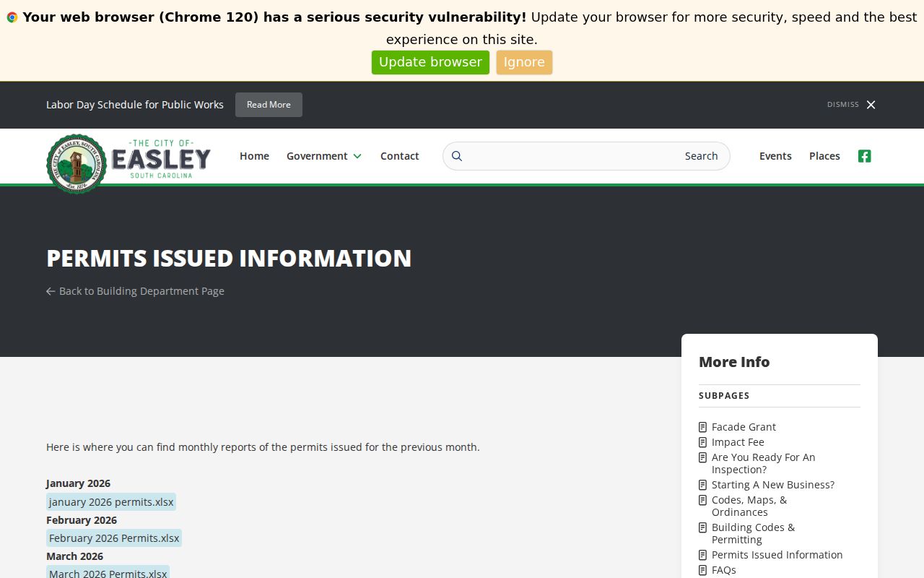Image resolution: width=924 pixels, height=578 pixels.
Task: Download February 2026 Permits.xlsx file
Action: (114, 538)
